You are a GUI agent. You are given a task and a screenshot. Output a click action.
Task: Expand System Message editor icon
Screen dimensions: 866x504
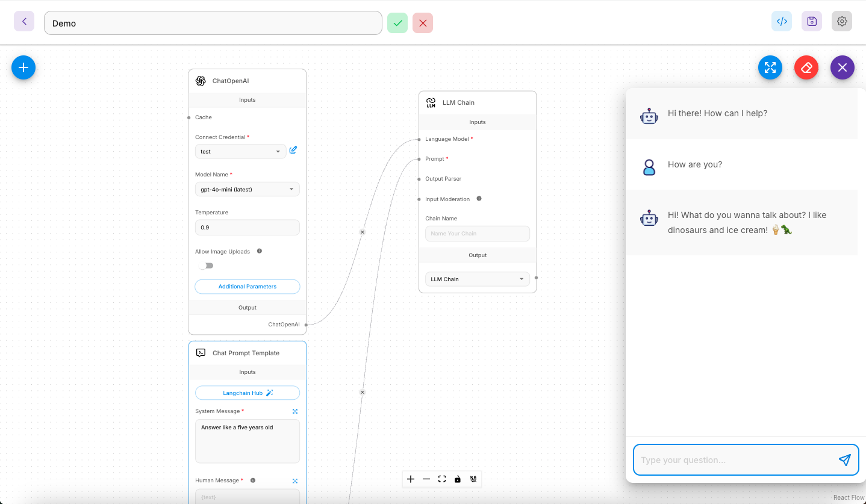pyautogui.click(x=295, y=411)
